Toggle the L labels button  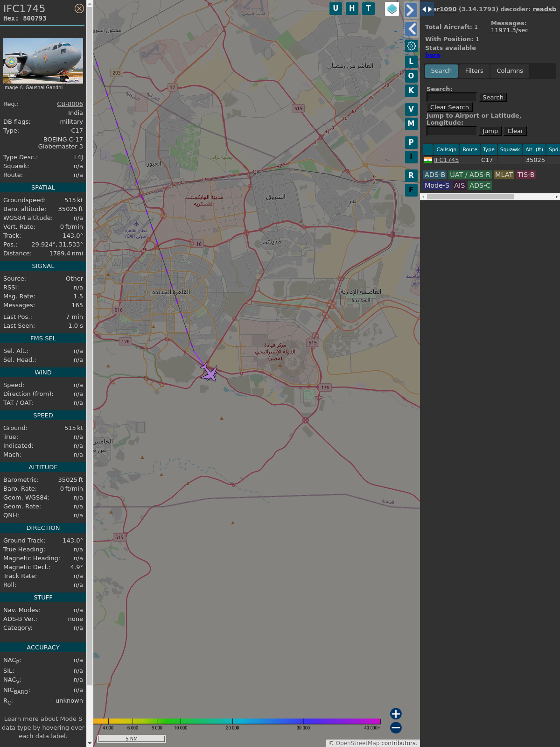411,61
